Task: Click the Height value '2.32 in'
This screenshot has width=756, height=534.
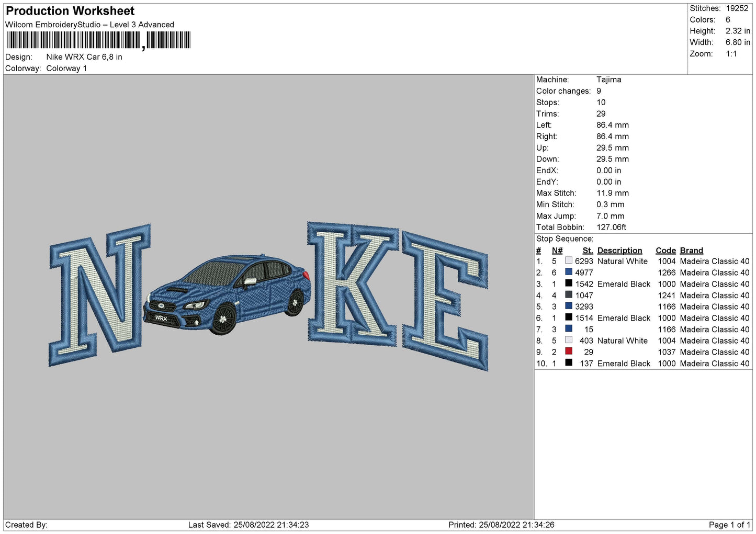Action: pyautogui.click(x=738, y=31)
